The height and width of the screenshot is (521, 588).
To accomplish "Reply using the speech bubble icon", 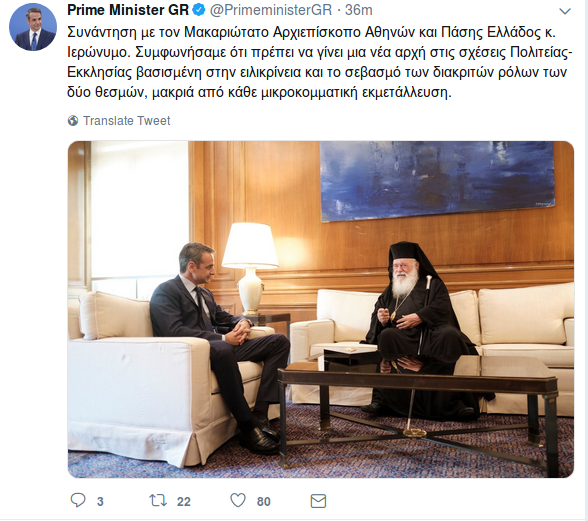I will (78, 500).
